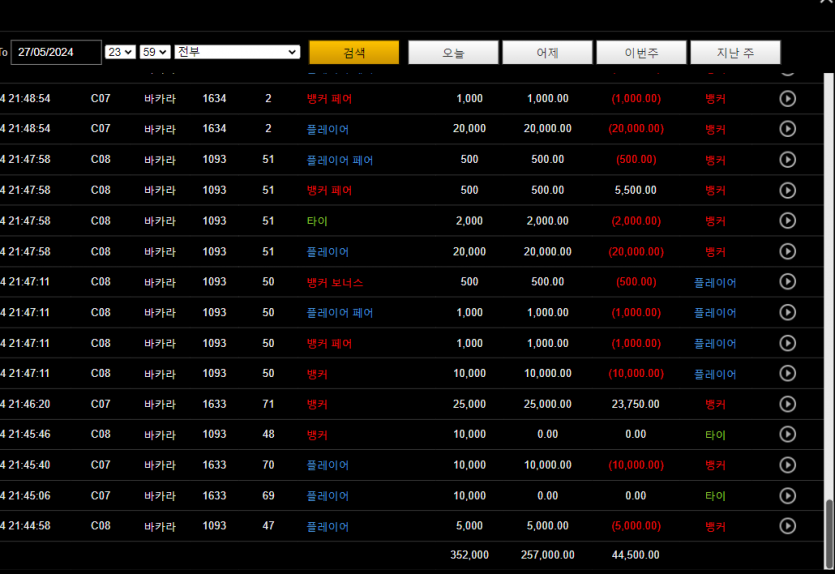Play replay for round 50 뱅커 10,000 bet
Image resolution: width=835 pixels, height=574 pixels.
tap(787, 373)
